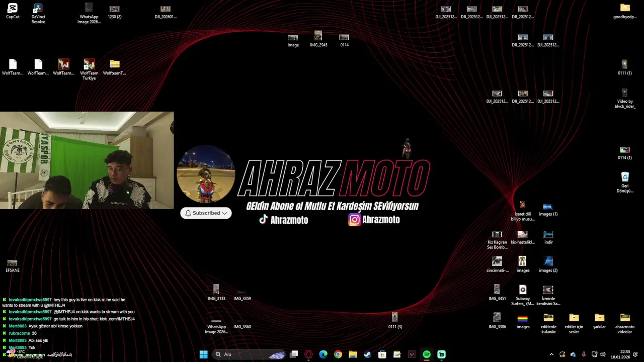Select the images (1) file icon
This screenshot has height=362, width=644.
pos(548,210)
